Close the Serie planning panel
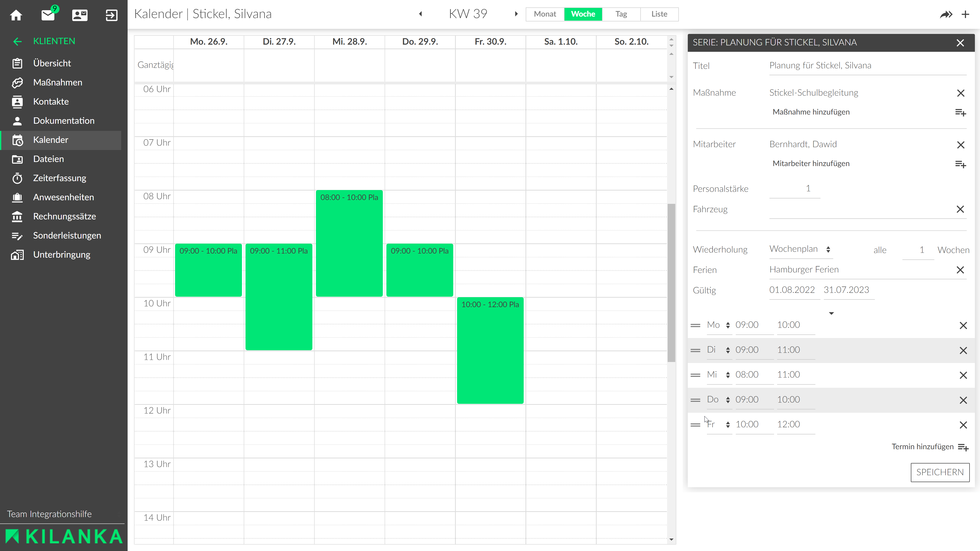The image size is (980, 551). (x=960, y=43)
